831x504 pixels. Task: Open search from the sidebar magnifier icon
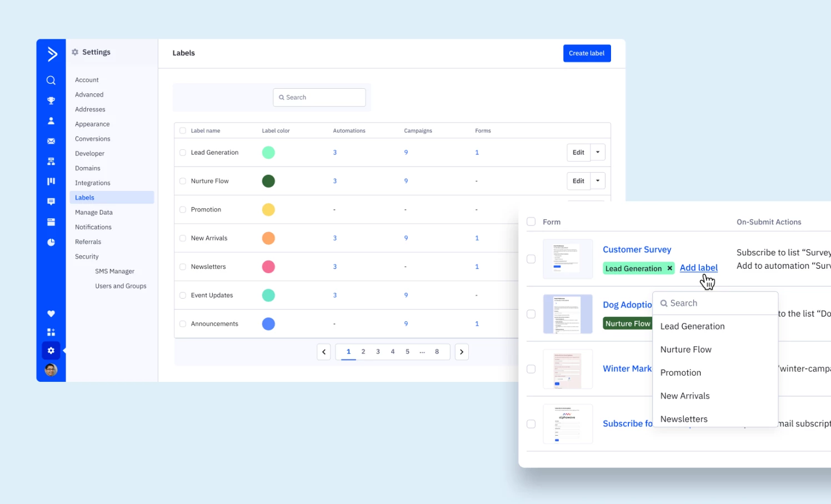click(x=51, y=80)
